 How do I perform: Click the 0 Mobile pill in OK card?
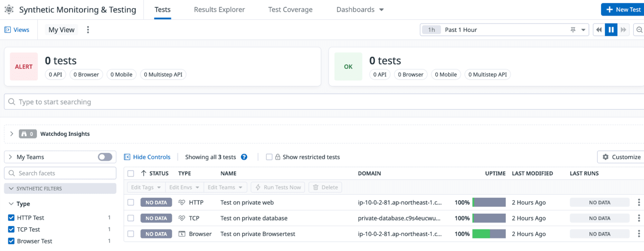coord(446,74)
